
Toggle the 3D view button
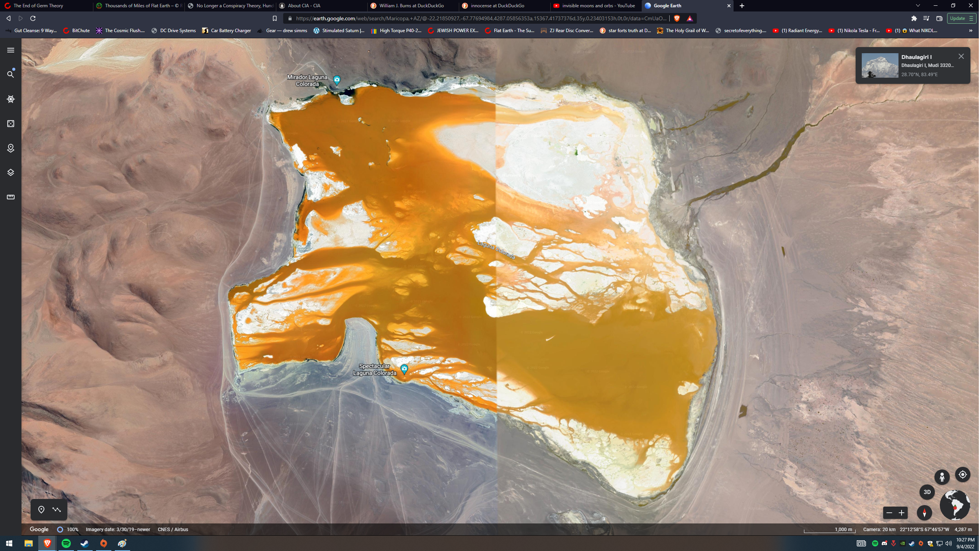point(928,492)
